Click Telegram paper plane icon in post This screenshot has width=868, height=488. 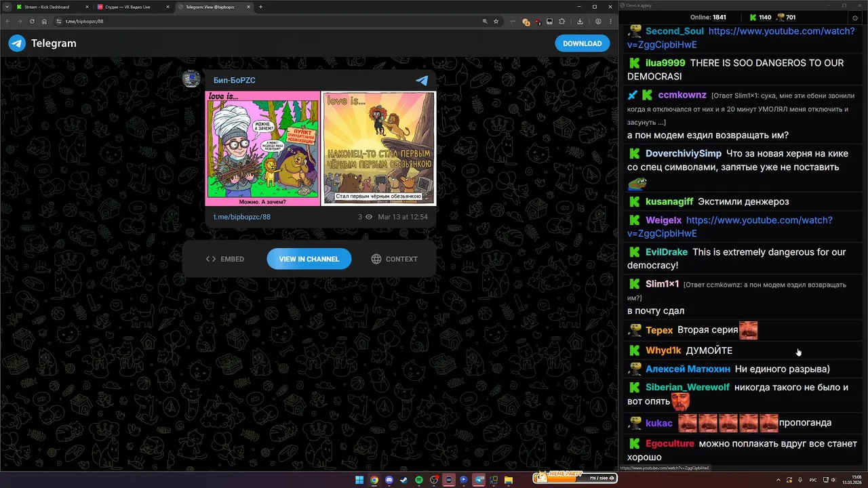coord(422,81)
